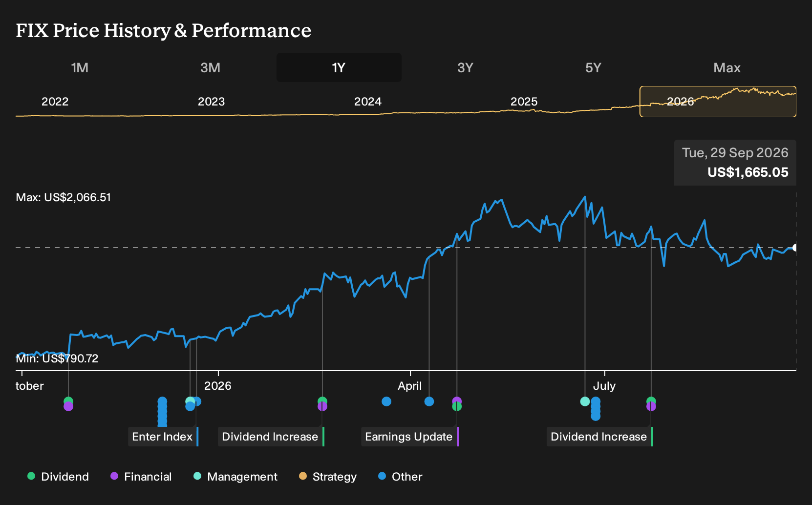Image resolution: width=812 pixels, height=505 pixels.
Task: Open the Dividend Increase label after July
Action: tap(600, 437)
